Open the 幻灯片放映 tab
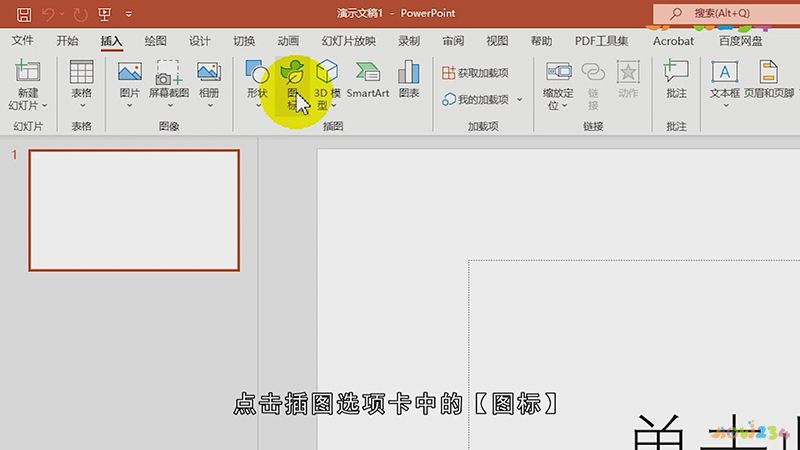 tap(349, 41)
